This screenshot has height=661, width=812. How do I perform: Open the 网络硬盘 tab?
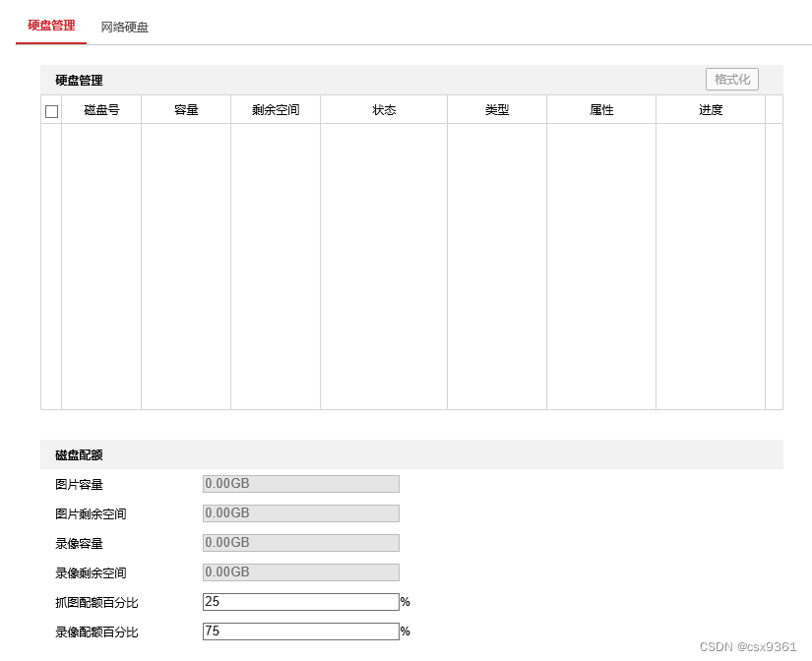124,27
